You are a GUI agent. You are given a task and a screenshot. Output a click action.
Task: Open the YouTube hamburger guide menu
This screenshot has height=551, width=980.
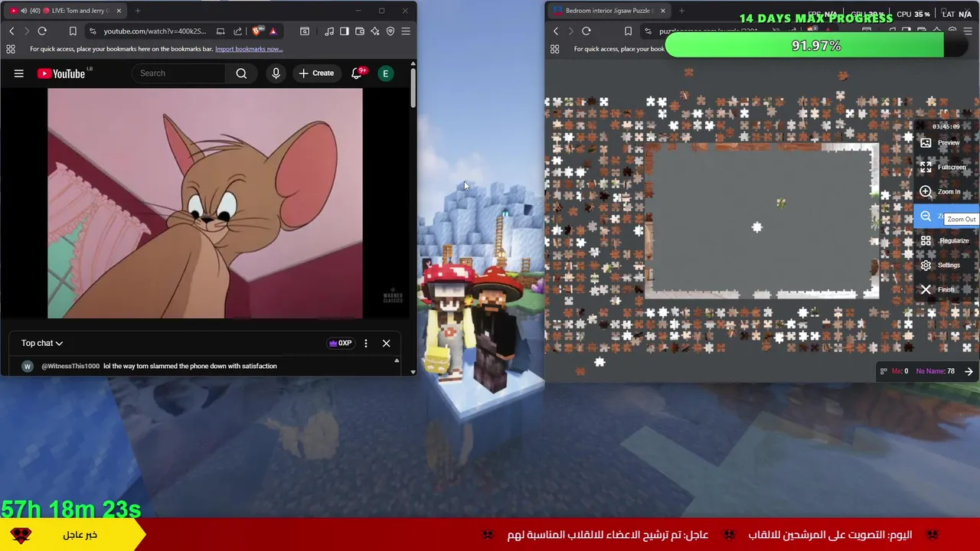pos(19,73)
